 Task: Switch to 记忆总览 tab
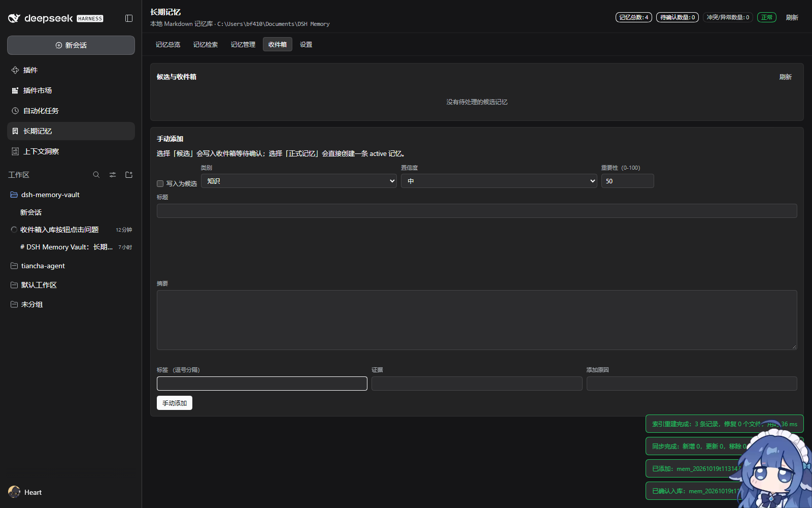coord(168,45)
